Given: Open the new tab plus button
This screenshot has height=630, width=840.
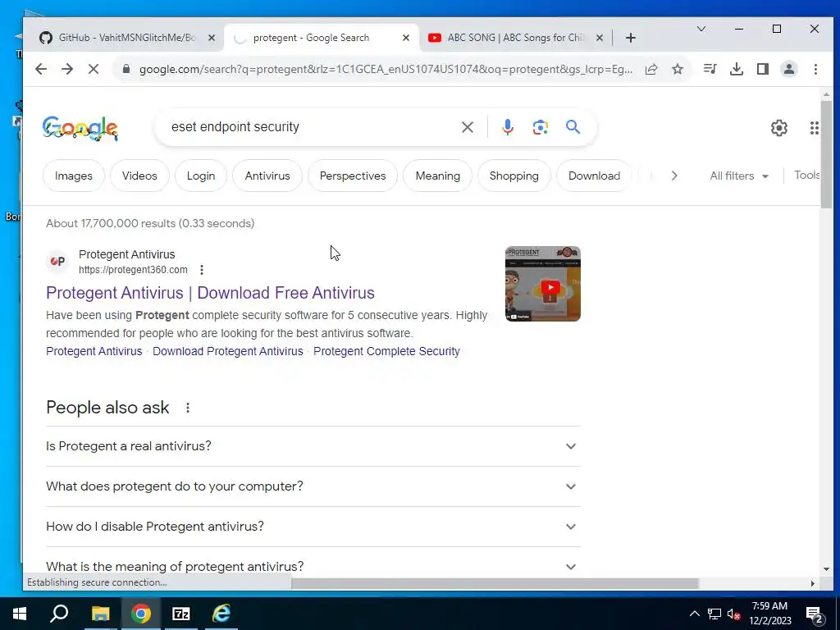Looking at the screenshot, I should [x=631, y=38].
